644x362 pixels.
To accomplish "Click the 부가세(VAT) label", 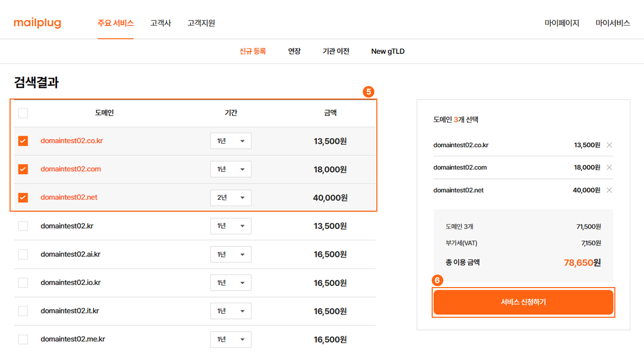I will coord(461,243).
